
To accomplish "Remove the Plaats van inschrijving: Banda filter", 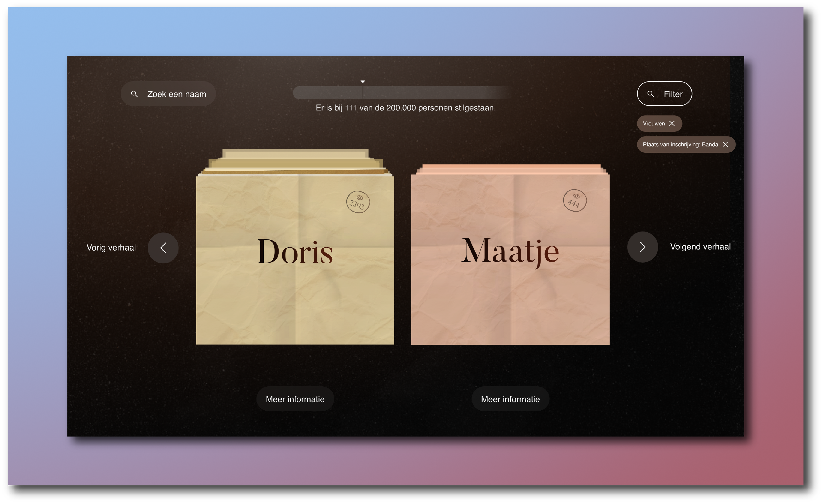I will (725, 145).
